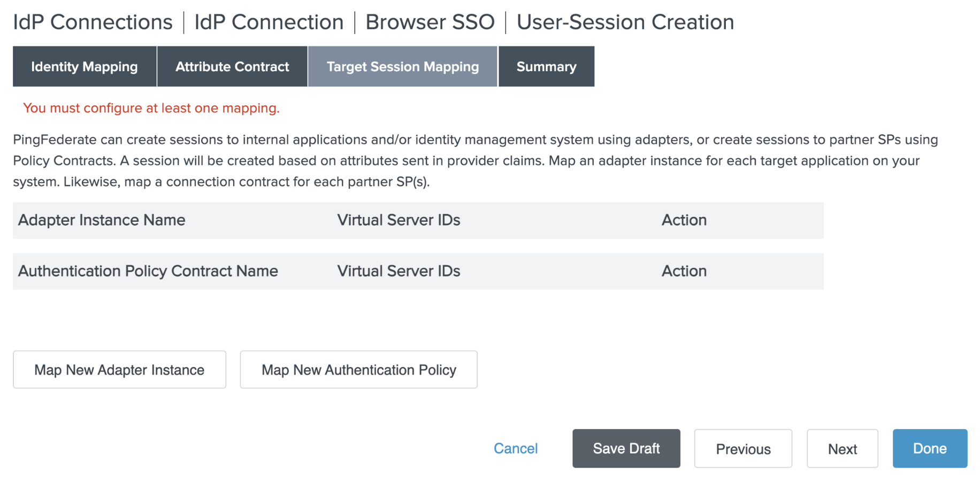980x481 pixels.
Task: Switch to the Attribute Contract tab
Action: point(232,67)
